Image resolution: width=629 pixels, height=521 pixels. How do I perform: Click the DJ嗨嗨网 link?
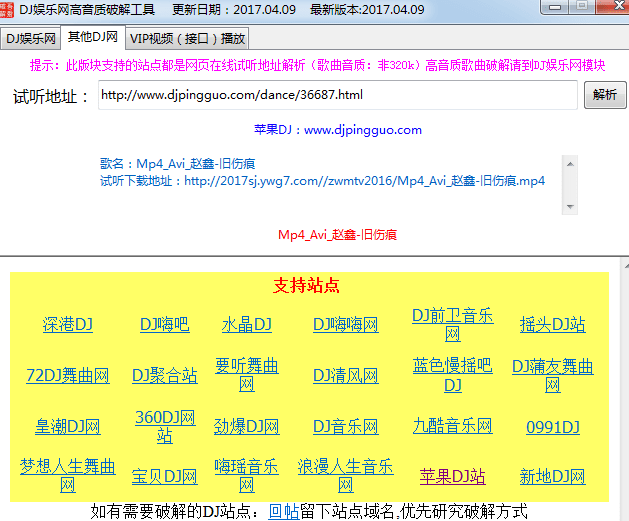click(345, 325)
